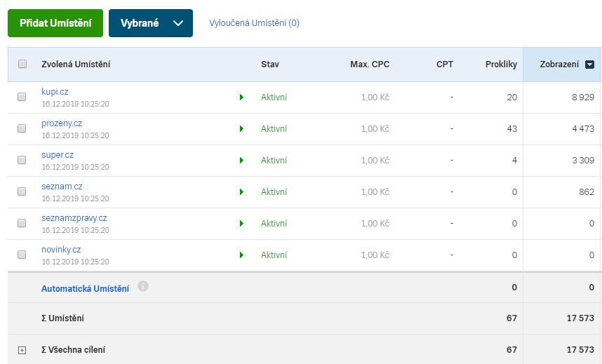The image size is (602, 364).
Task: Click the 43 clicks value for prozeny.cz
Action: [x=511, y=128]
